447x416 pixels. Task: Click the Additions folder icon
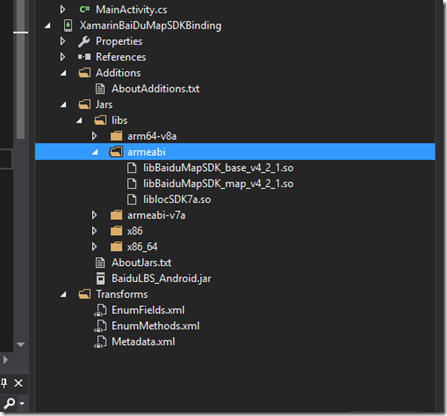pyautogui.click(x=85, y=73)
